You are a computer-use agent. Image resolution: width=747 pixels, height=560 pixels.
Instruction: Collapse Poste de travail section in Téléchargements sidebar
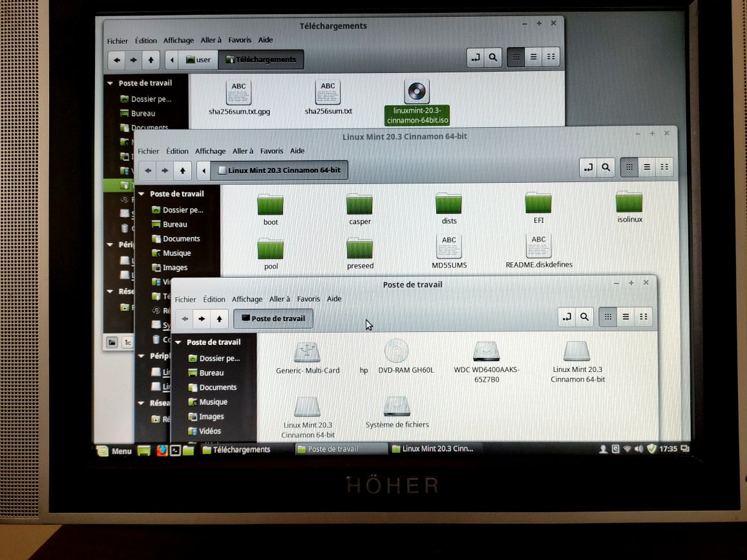click(110, 83)
